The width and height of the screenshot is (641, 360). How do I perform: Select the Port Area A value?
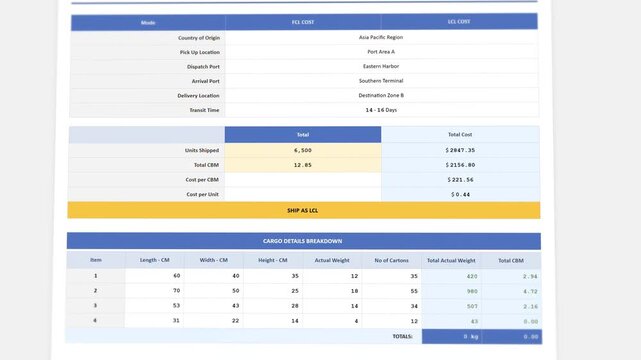point(381,52)
